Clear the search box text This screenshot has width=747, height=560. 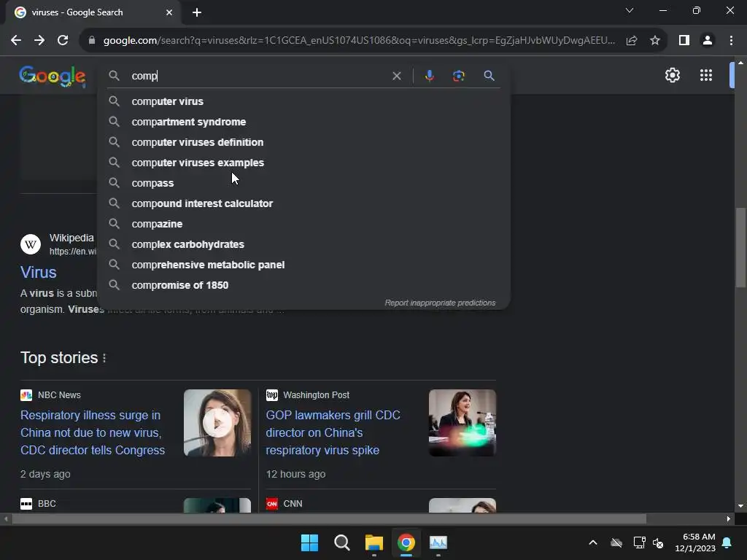396,76
